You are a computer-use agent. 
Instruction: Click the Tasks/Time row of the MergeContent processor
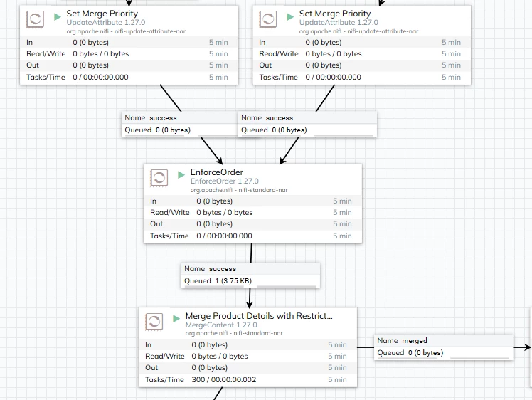(x=248, y=379)
